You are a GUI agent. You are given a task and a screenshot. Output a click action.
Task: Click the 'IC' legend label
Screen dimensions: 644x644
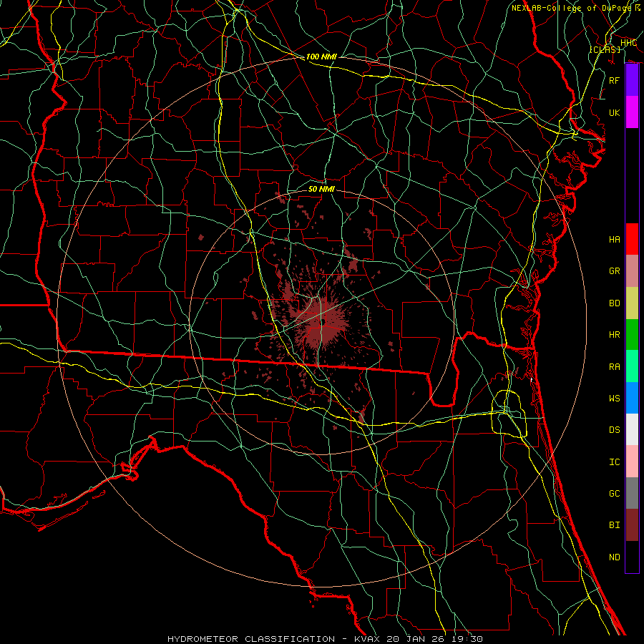pos(615,462)
